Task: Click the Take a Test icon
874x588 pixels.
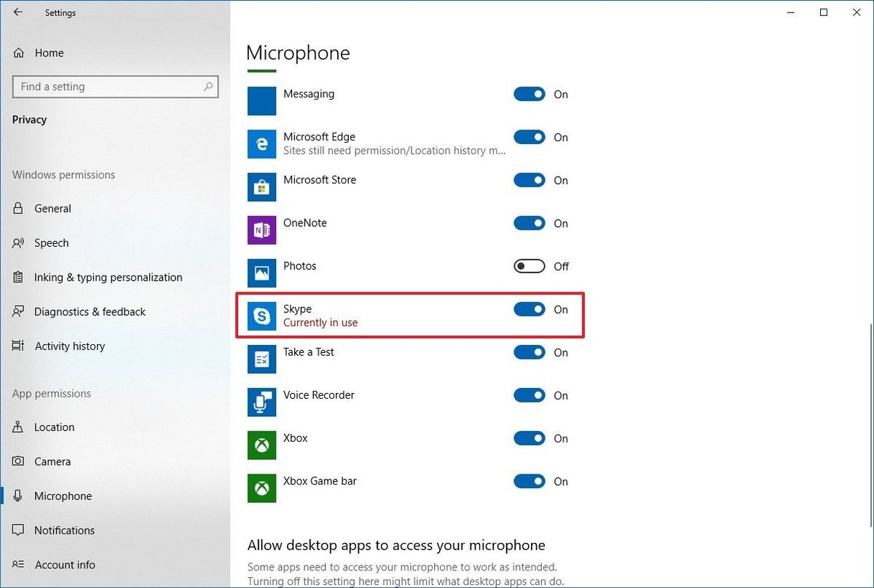Action: pyautogui.click(x=261, y=358)
